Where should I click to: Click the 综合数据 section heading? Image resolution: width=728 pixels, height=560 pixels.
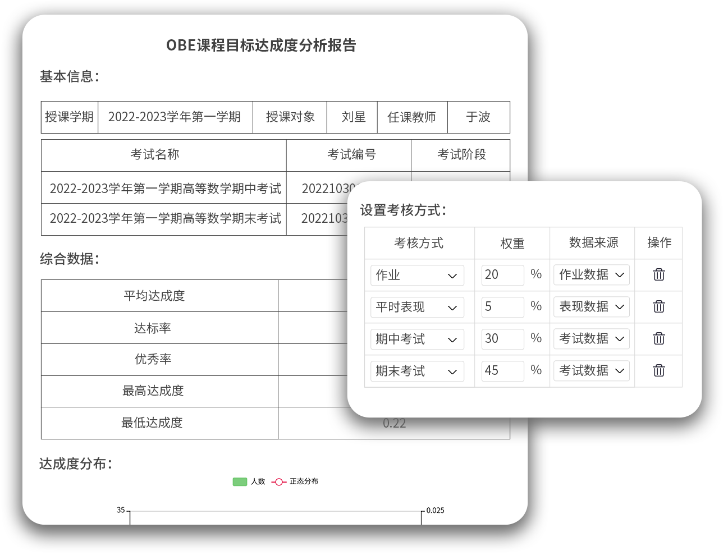(x=69, y=259)
